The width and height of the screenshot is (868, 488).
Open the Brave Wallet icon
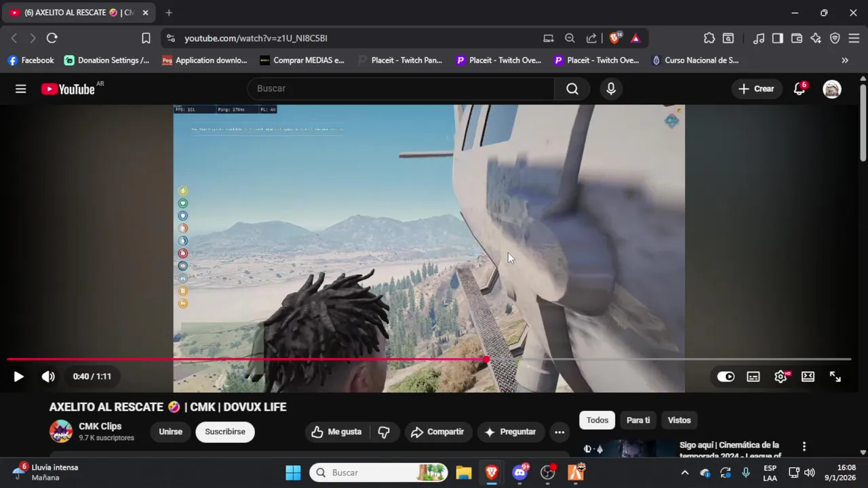pos(797,39)
